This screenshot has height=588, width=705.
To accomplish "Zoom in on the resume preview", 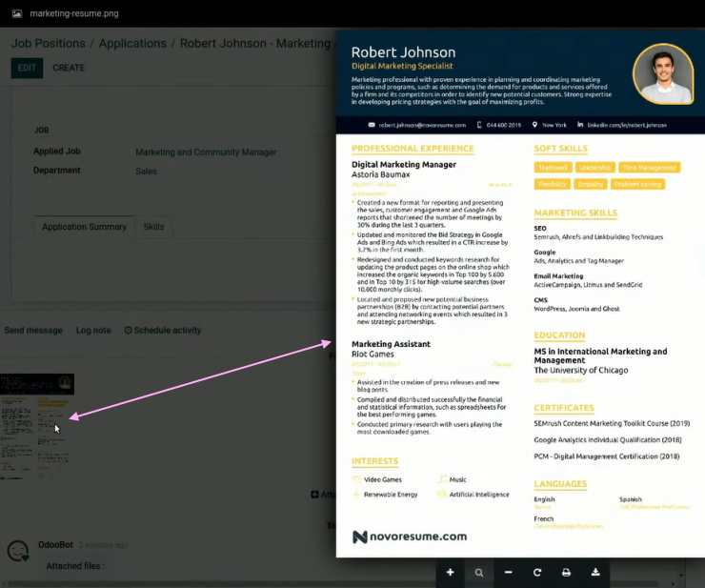I will coord(450,572).
